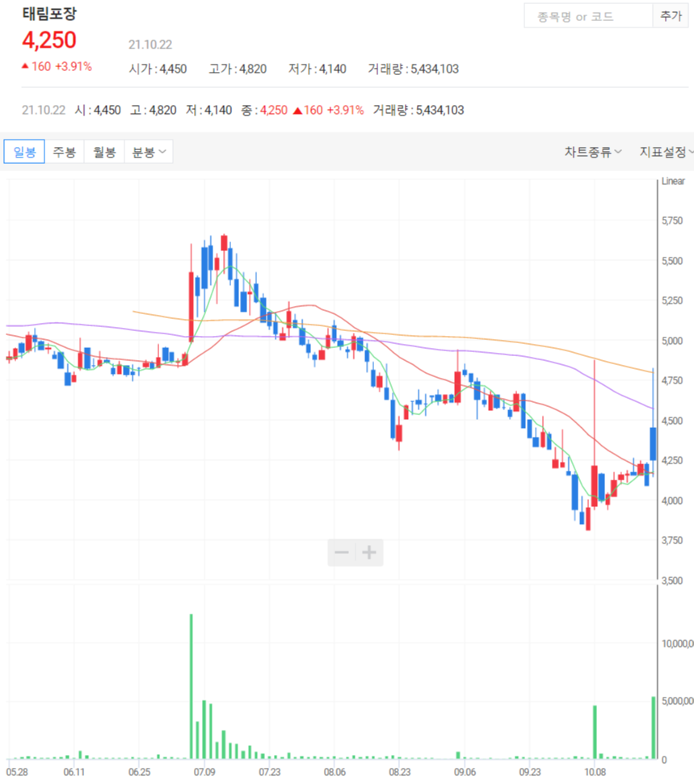Click the 3,500 price axis label
The width and height of the screenshot is (694, 784).
click(672, 581)
